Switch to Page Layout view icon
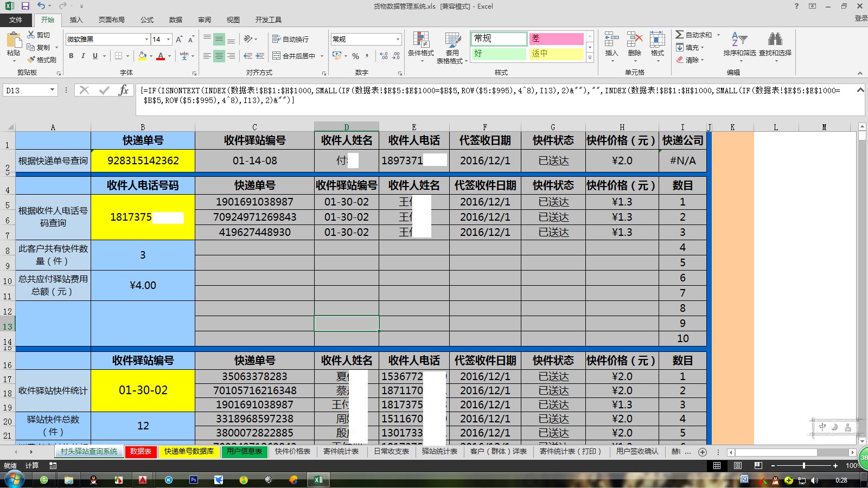 738,465
